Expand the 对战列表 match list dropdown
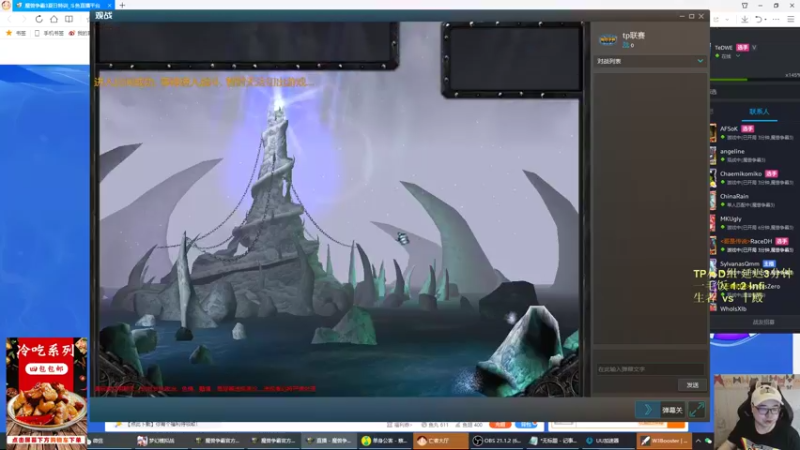Screen dimensions: 800x450 650,61
